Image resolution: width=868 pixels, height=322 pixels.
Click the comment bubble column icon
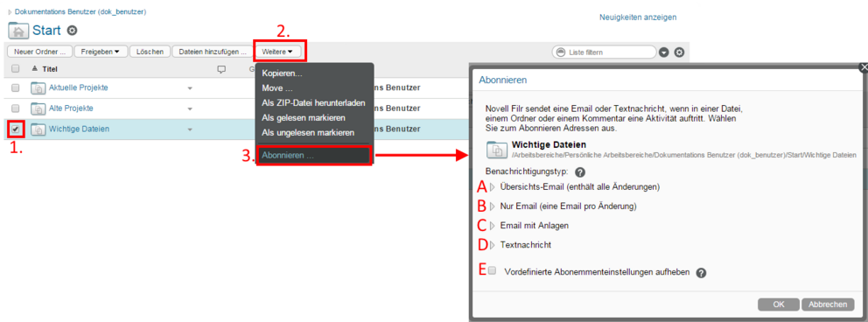[222, 69]
